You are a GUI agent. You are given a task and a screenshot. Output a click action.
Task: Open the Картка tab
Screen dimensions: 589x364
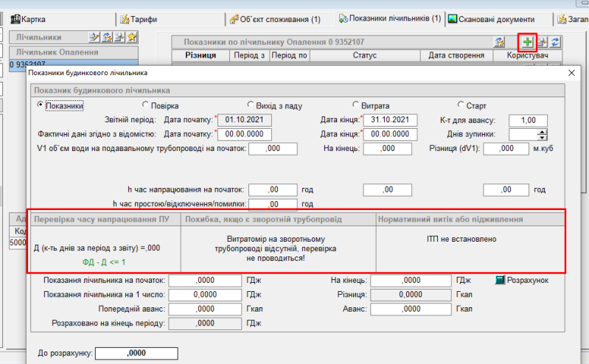37,18
